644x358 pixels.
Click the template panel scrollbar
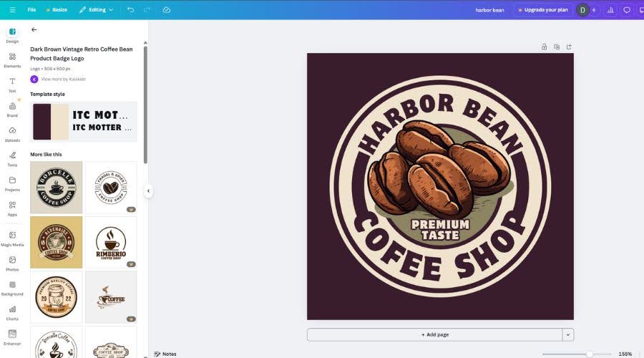pyautogui.click(x=145, y=105)
